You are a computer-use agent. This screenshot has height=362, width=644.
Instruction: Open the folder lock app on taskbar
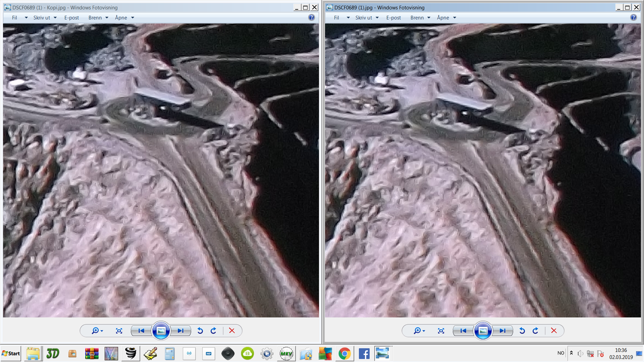pyautogui.click(x=306, y=353)
